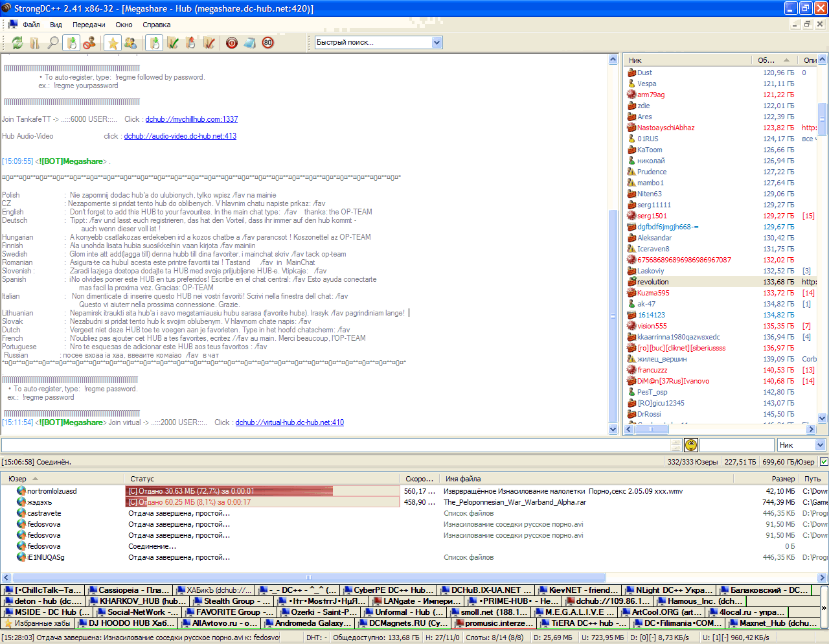The height and width of the screenshot is (644, 829).
Task: Expand the hub tabs overflow chevron
Action: point(824,608)
